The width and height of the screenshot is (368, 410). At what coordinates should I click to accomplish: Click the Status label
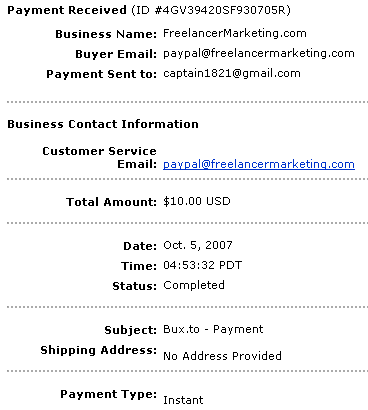tap(134, 286)
